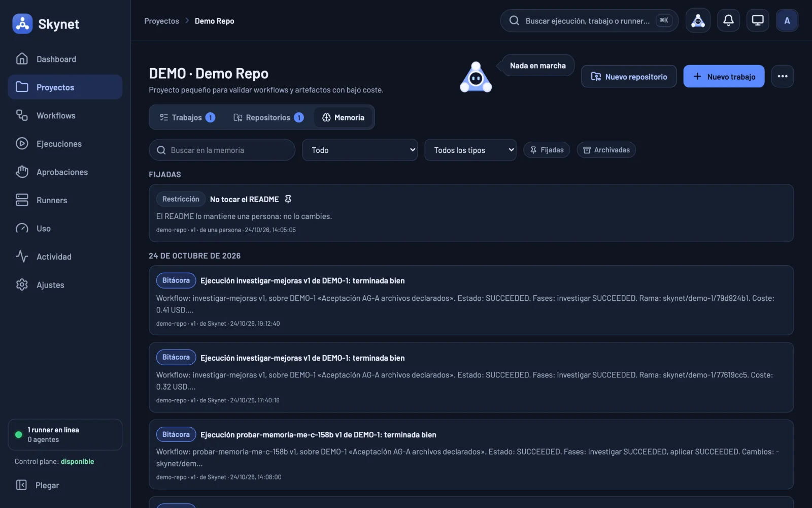Click the Skynet logo icon
The height and width of the screenshot is (508, 812).
tap(22, 23)
